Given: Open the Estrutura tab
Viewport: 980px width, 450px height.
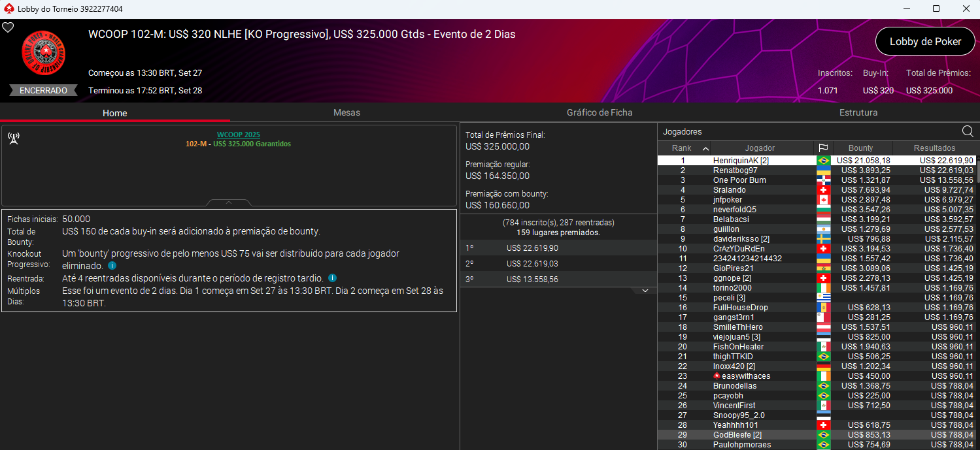Looking at the screenshot, I should pos(858,112).
